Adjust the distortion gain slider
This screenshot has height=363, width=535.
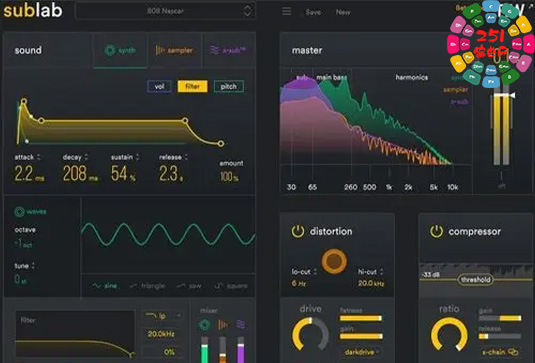(361, 336)
